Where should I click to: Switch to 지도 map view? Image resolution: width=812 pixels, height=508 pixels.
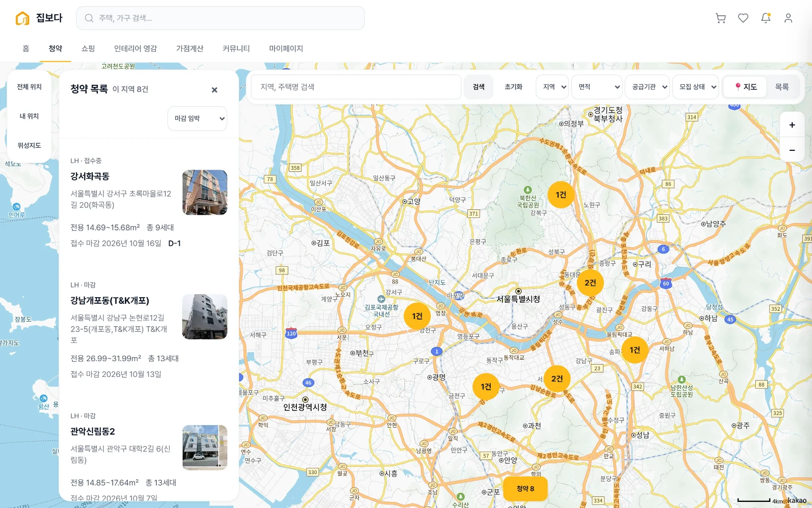coord(746,87)
